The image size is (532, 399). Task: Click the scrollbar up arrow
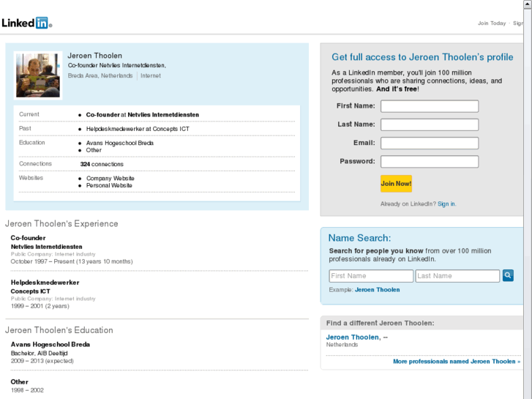pyautogui.click(x=528, y=4)
